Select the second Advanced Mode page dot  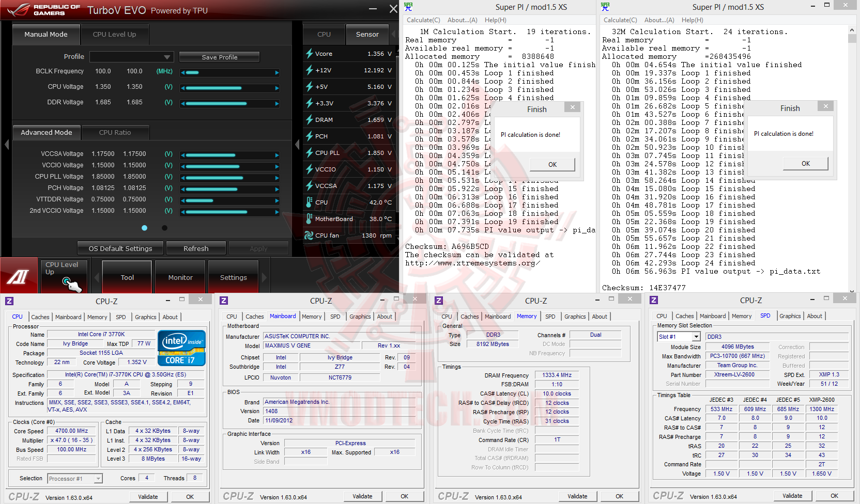point(164,228)
